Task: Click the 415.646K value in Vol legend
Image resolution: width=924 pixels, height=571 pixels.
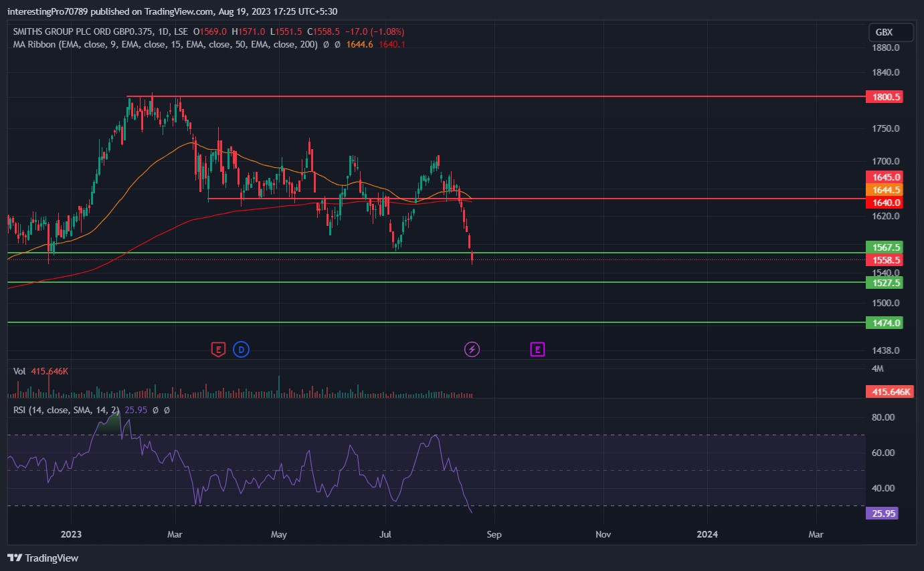Action: click(50, 370)
